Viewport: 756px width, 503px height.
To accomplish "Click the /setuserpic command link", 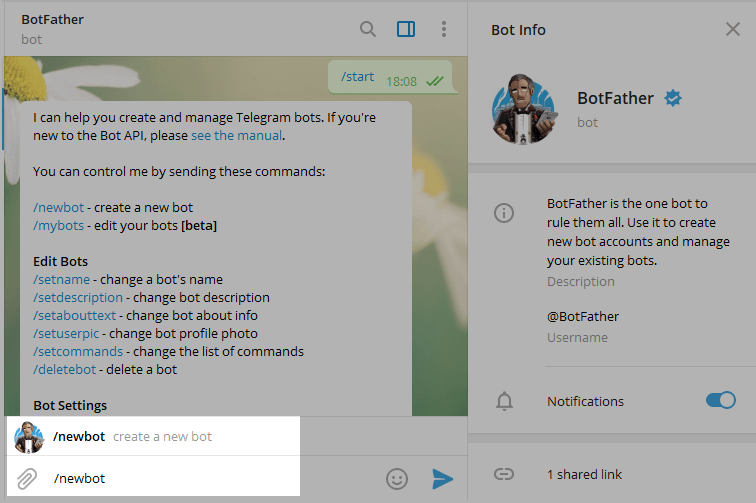I will (68, 333).
